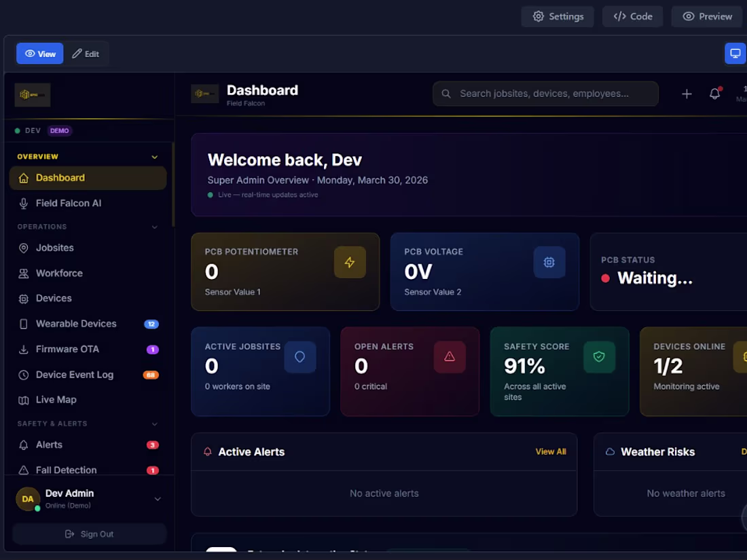Click the Firmware OTA download icon
This screenshot has height=560, width=747.
coord(23,350)
